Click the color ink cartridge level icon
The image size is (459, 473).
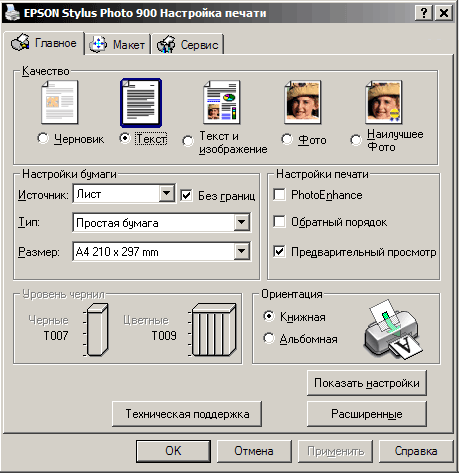[x=213, y=329]
